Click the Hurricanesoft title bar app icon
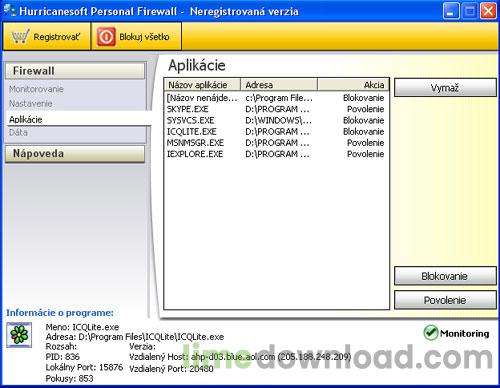The height and width of the screenshot is (388, 500). [x=9, y=11]
